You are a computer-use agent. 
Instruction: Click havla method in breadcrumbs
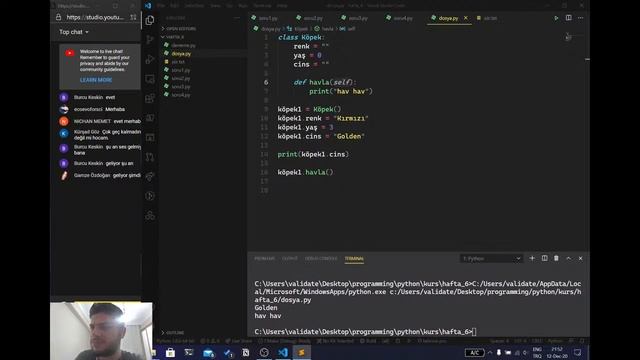pos(324,29)
